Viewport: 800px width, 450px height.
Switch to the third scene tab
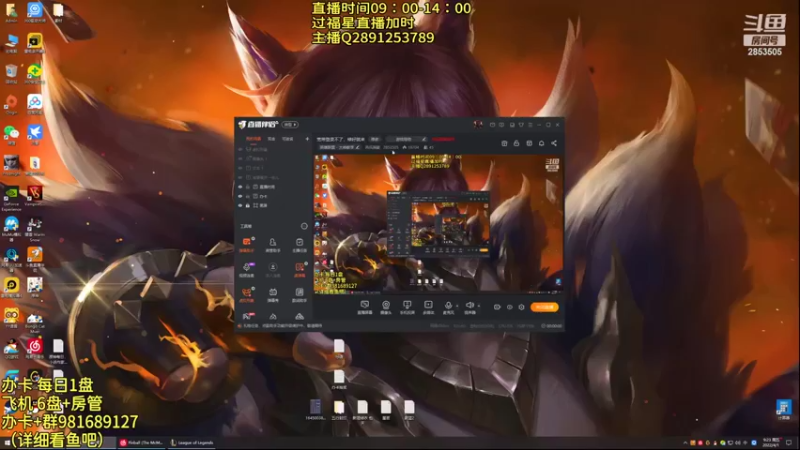[287, 139]
